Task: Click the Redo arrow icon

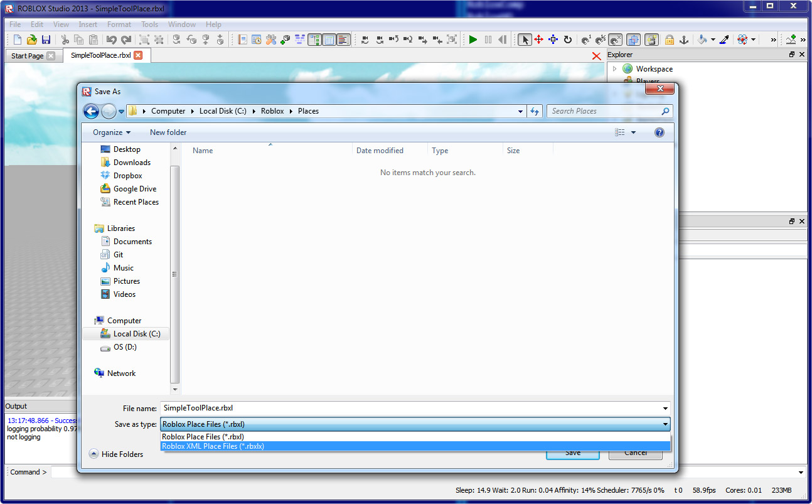Action: 126,40
